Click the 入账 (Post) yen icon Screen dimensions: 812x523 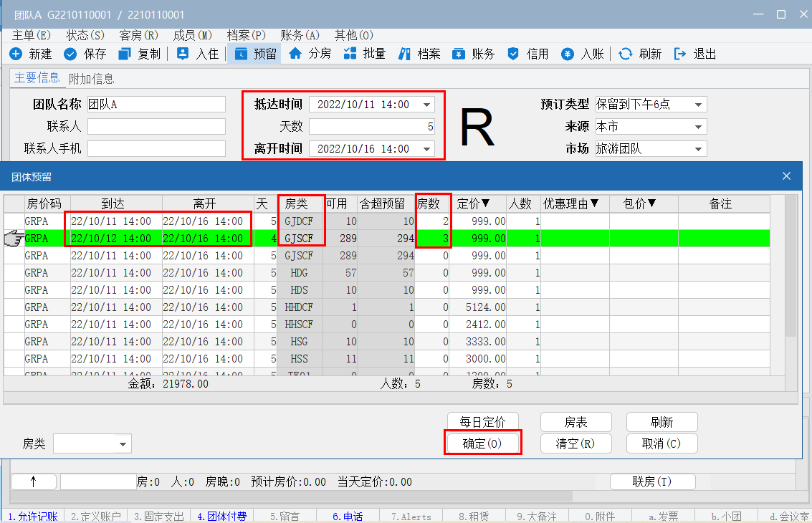coord(568,54)
